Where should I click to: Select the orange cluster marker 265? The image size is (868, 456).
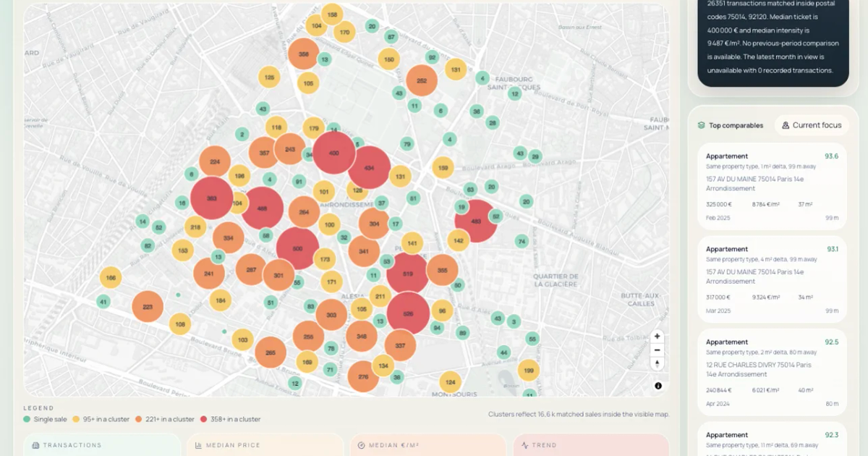pos(271,352)
